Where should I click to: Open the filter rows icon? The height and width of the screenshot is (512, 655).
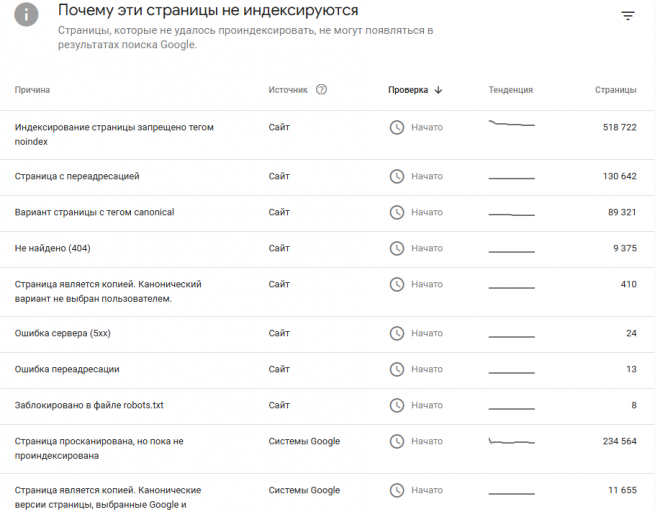click(627, 16)
